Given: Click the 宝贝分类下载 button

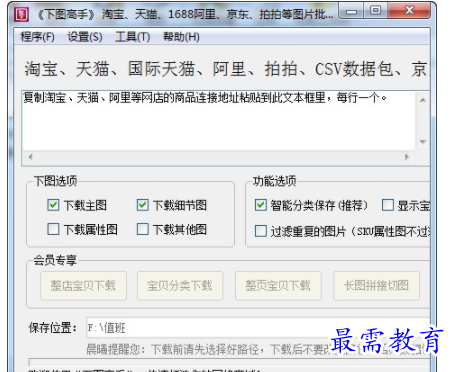Looking at the screenshot, I should (180, 286).
